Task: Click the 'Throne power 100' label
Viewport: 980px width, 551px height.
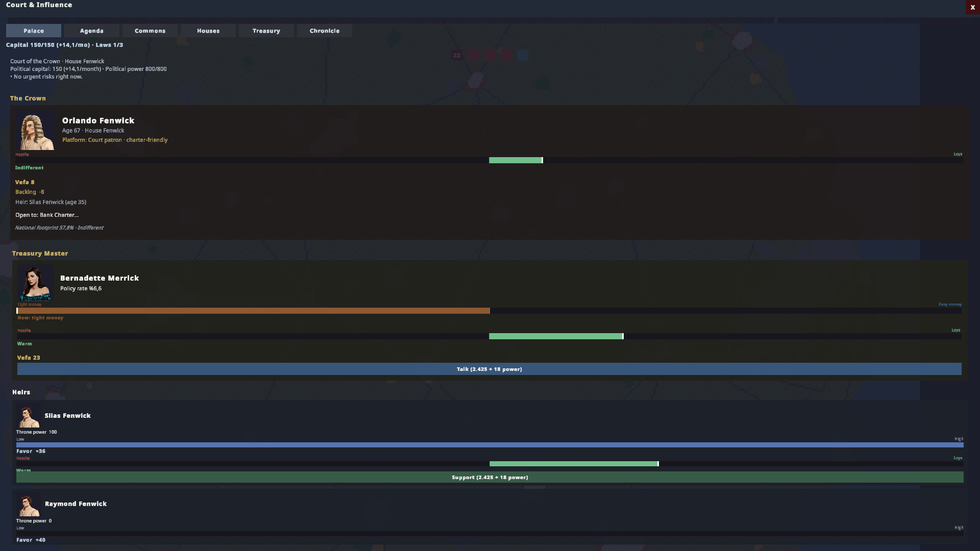Action: click(x=36, y=432)
